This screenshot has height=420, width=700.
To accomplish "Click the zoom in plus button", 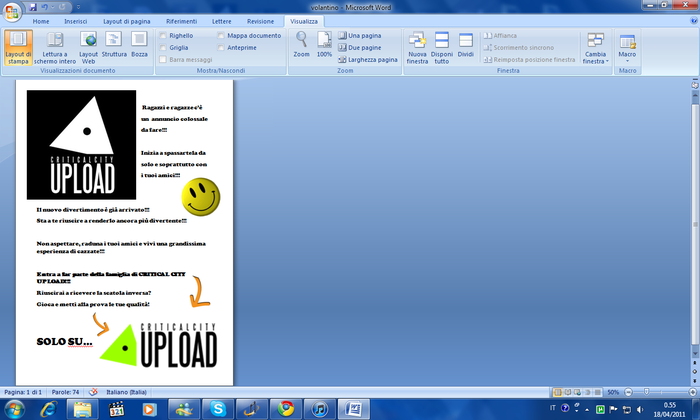I will point(692,392).
